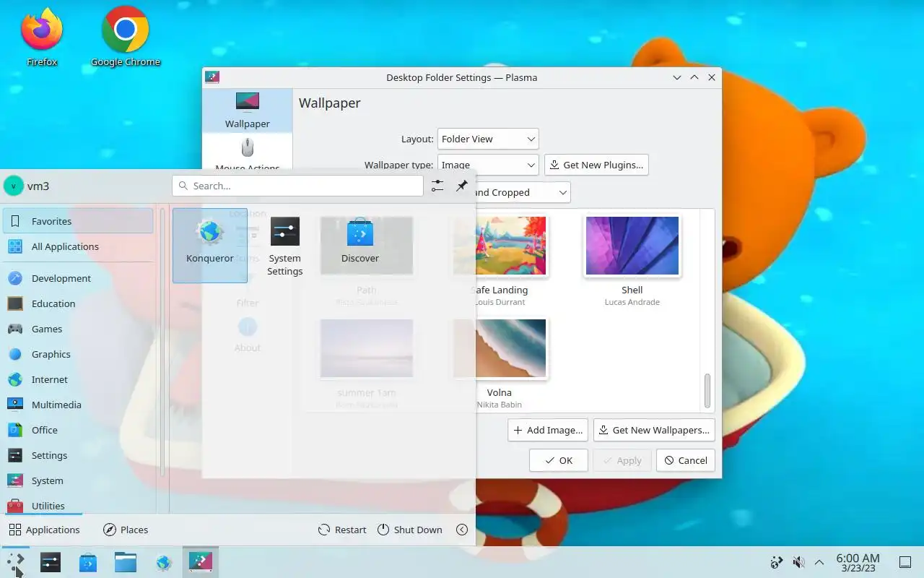The height and width of the screenshot is (578, 924).
Task: Select All Applications in the launcher
Action: pyautogui.click(x=78, y=246)
